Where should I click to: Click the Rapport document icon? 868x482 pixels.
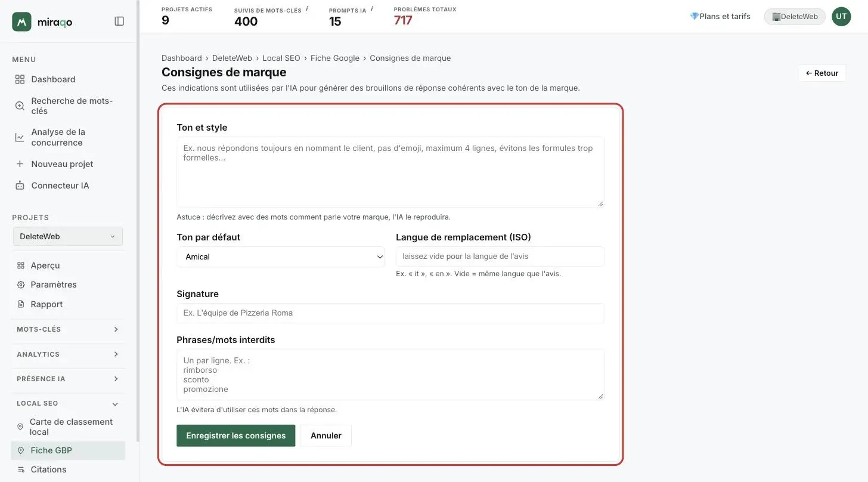pyautogui.click(x=21, y=304)
